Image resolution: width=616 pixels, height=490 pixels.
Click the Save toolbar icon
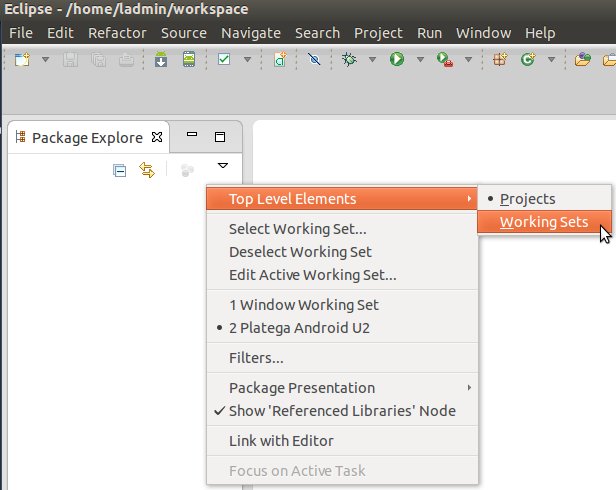point(70,60)
